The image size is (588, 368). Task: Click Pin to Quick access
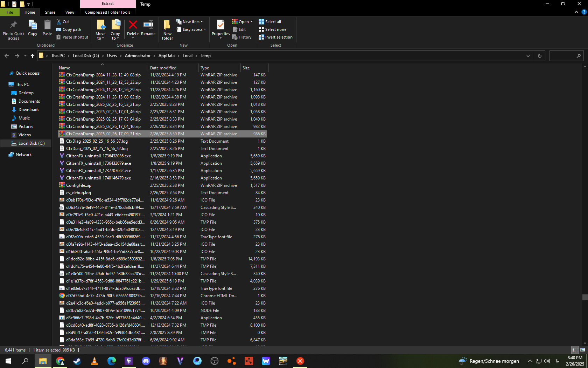14,29
